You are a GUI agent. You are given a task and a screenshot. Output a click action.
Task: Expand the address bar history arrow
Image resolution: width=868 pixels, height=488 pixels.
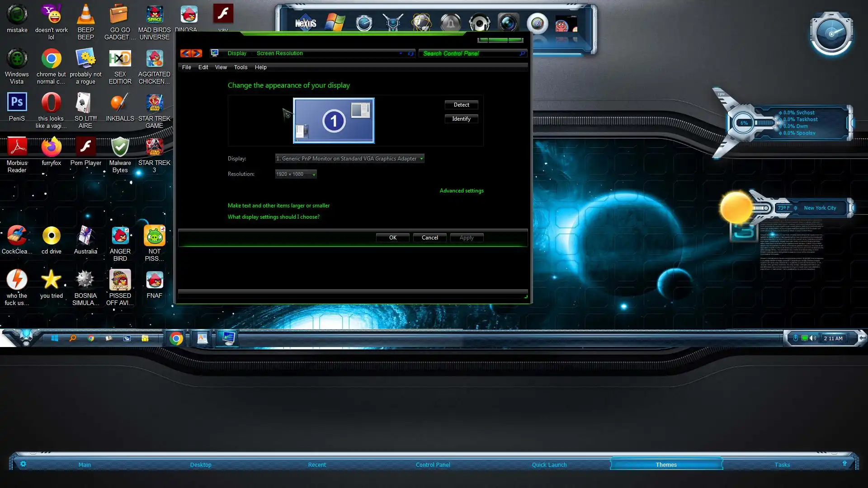pos(401,53)
